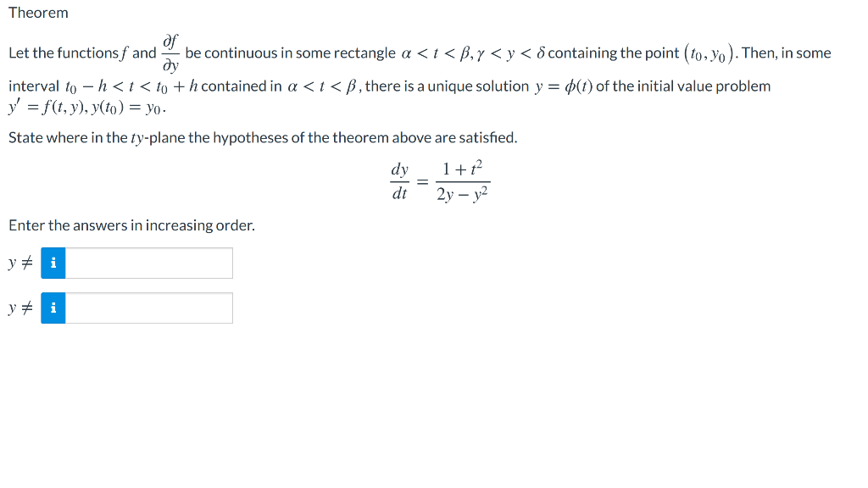Click the info icon beside the second answer field
The width and height of the screenshot is (868, 488).
pyautogui.click(x=53, y=308)
